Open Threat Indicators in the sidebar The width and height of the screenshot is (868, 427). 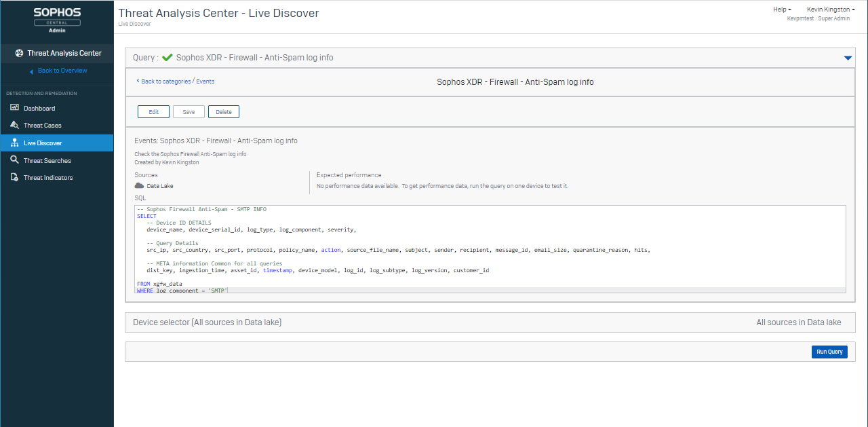(57, 177)
